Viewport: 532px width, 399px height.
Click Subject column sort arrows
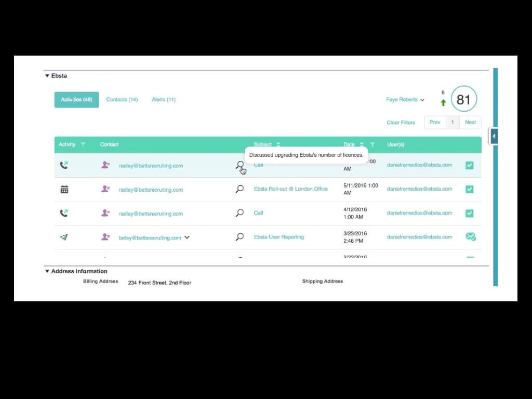click(x=278, y=144)
